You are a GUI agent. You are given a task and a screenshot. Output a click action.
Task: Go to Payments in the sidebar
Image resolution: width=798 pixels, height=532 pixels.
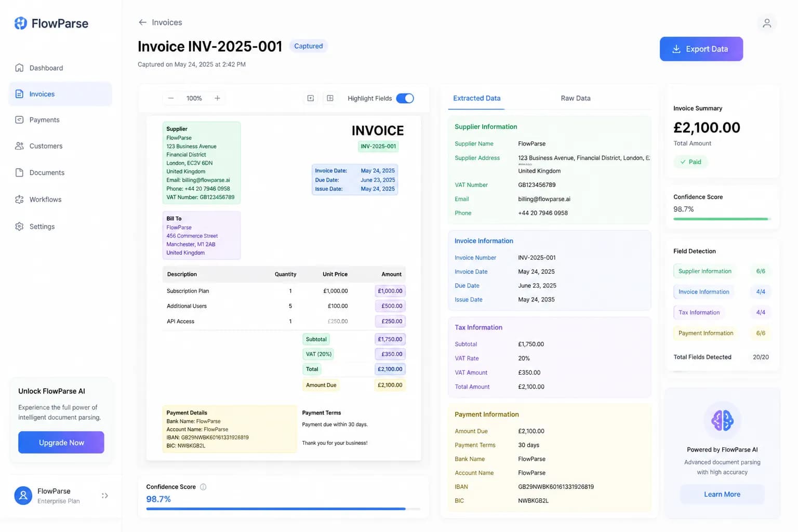pyautogui.click(x=60, y=119)
